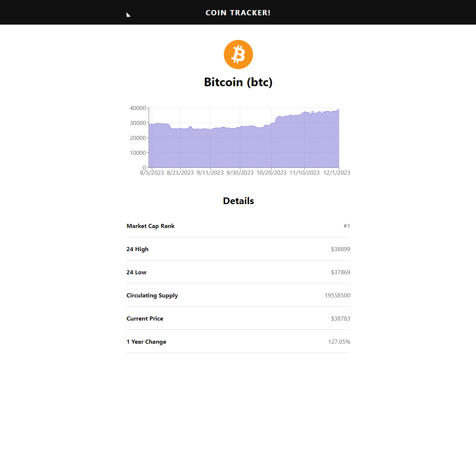The height and width of the screenshot is (462, 476).
Task: Select the 24 Low row label
Action: 136,272
